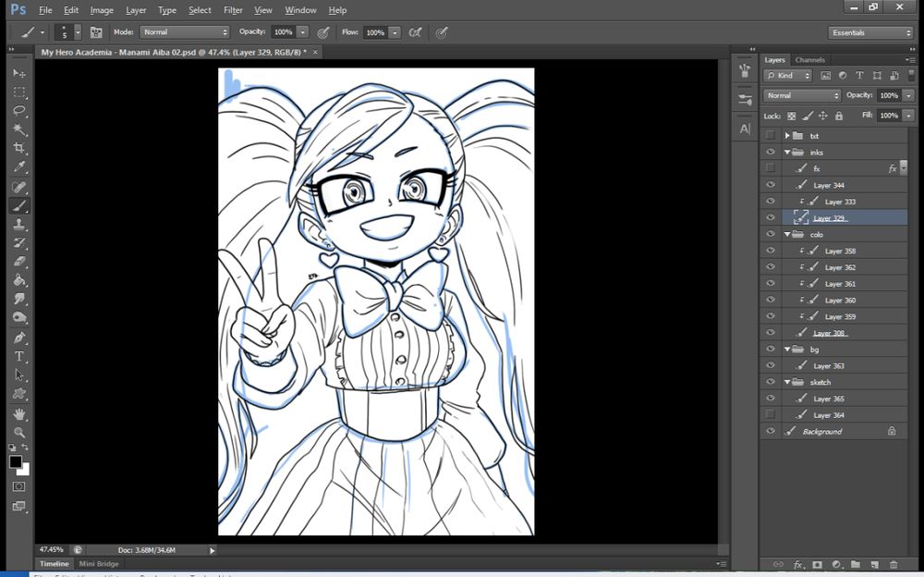Open the Essentials workspace dropdown
This screenshot has height=577, width=924.
pyautogui.click(x=870, y=32)
